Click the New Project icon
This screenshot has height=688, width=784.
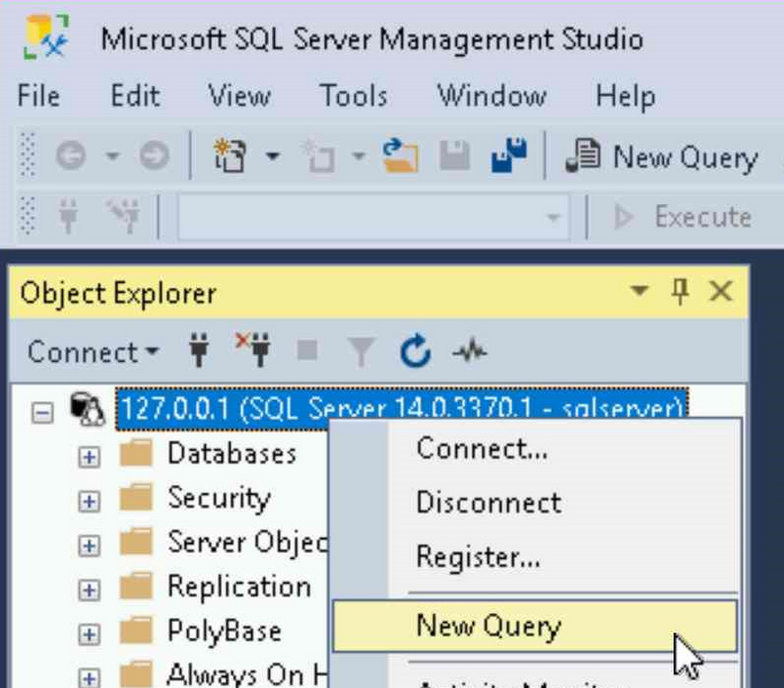tap(230, 155)
